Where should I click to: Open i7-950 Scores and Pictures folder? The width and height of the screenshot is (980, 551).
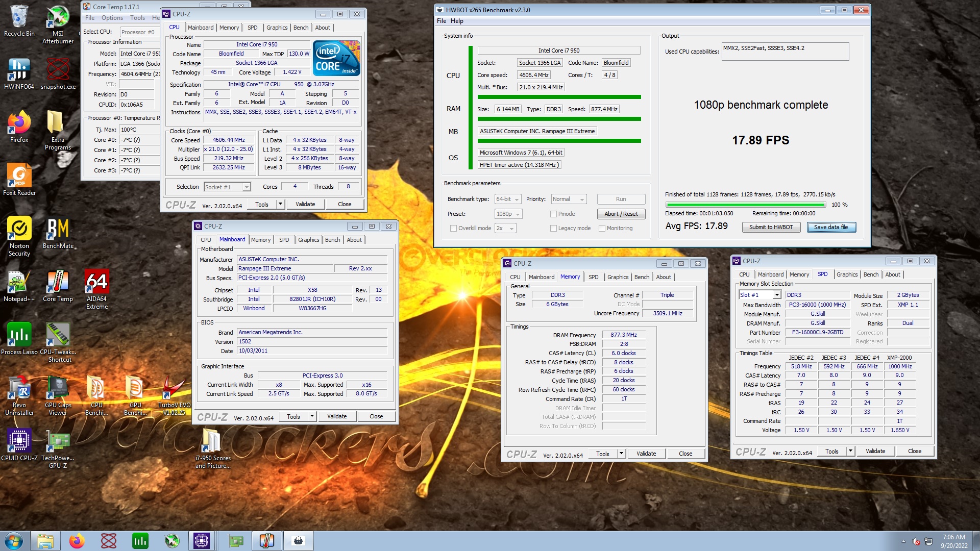pyautogui.click(x=213, y=448)
